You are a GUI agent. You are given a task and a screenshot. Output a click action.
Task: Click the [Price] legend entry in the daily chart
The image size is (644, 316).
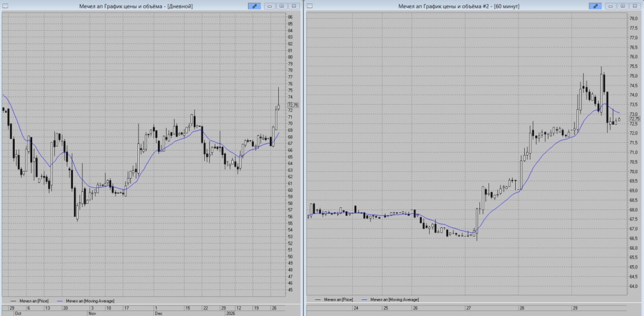(x=32, y=300)
